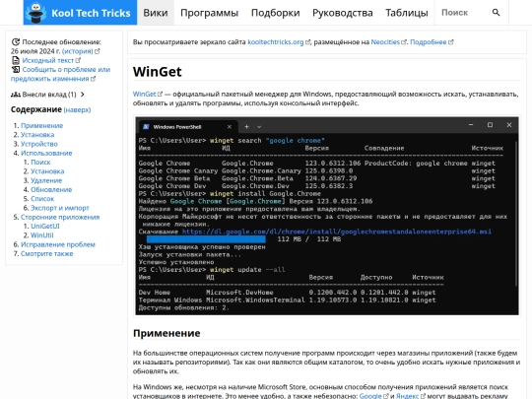Click the external link icon beside the WinGet link
This screenshot has width=532, height=399.
click(160, 94)
